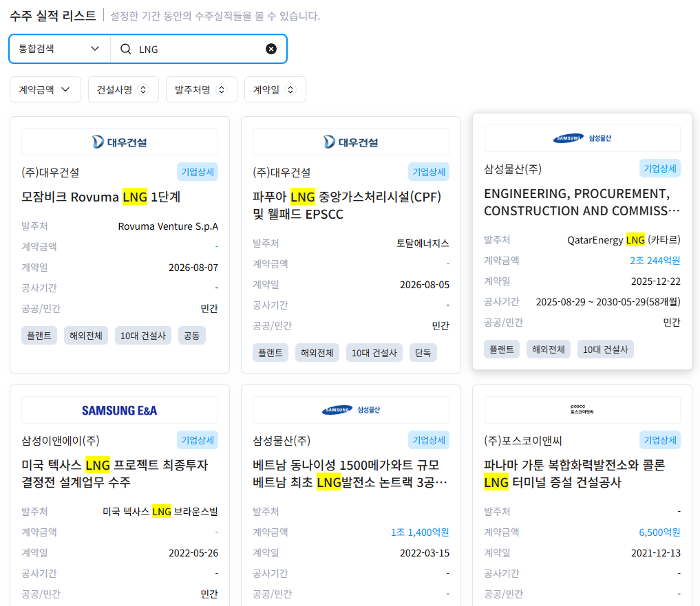Open 기업상세 for the 파푸아 LNG card

(429, 172)
